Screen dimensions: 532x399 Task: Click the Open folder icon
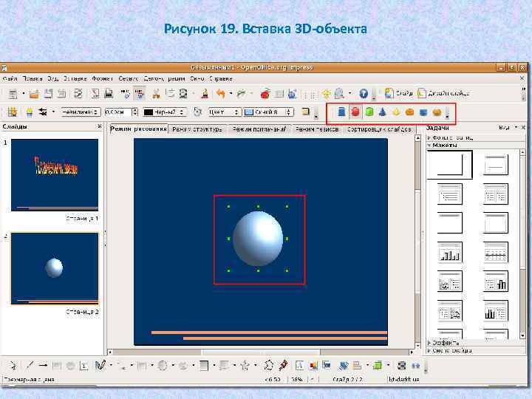[34, 93]
